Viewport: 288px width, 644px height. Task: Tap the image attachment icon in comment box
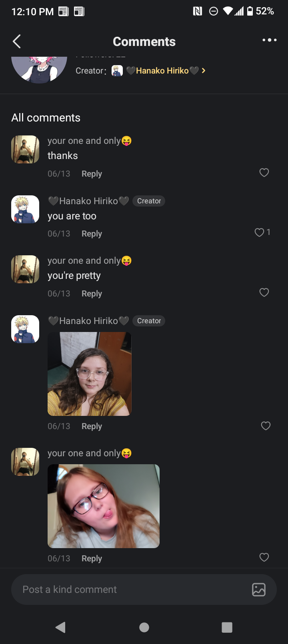tap(259, 589)
